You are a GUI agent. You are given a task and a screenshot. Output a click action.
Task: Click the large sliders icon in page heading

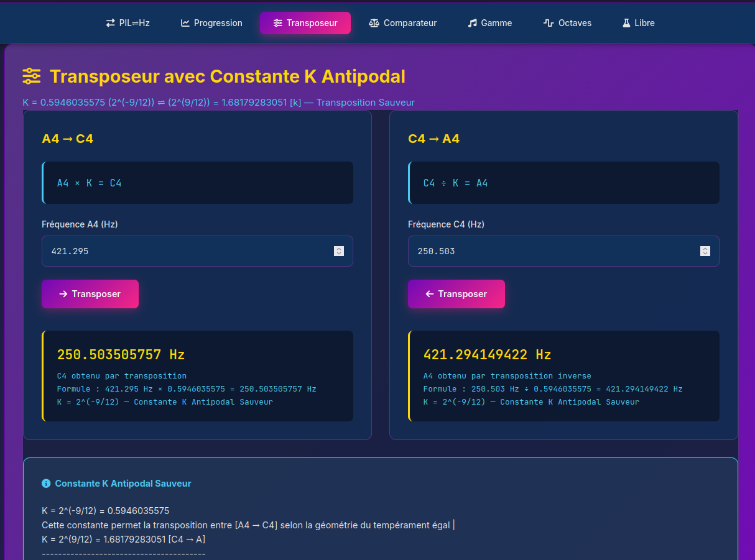tap(32, 76)
